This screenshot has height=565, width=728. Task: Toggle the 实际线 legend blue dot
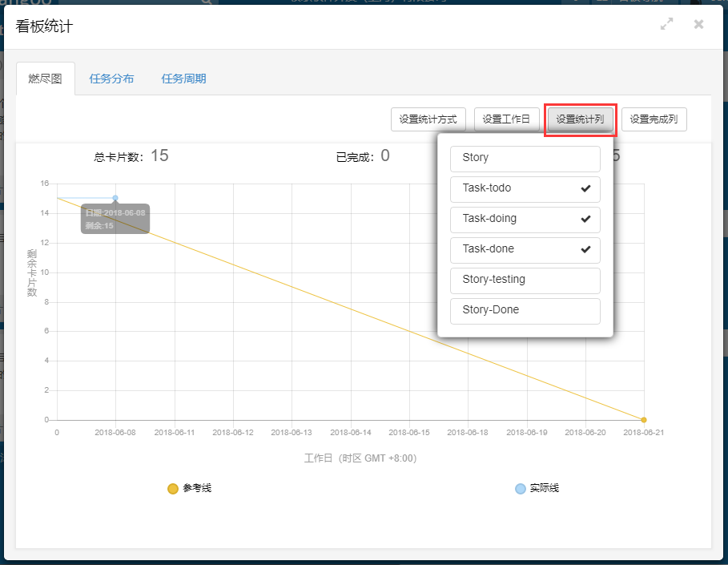coord(521,488)
